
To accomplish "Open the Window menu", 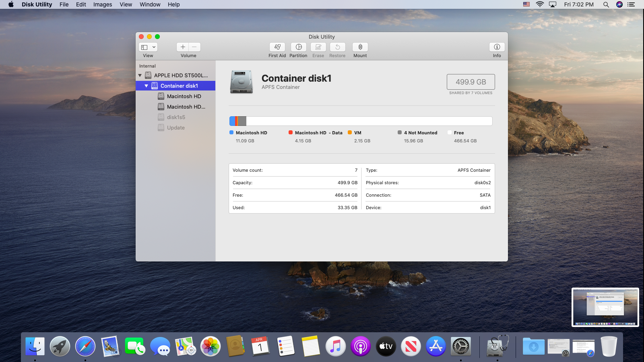I will (x=150, y=4).
